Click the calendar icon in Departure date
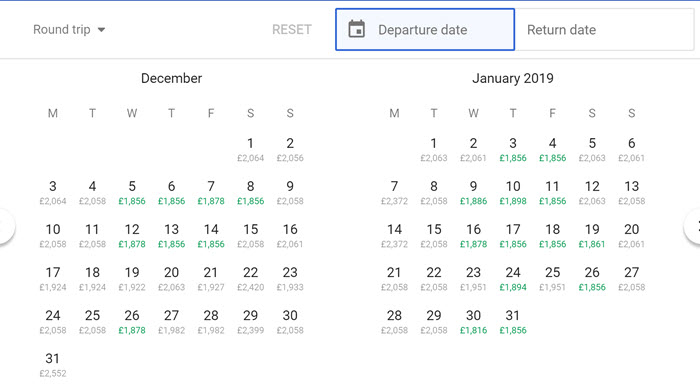 pos(356,29)
